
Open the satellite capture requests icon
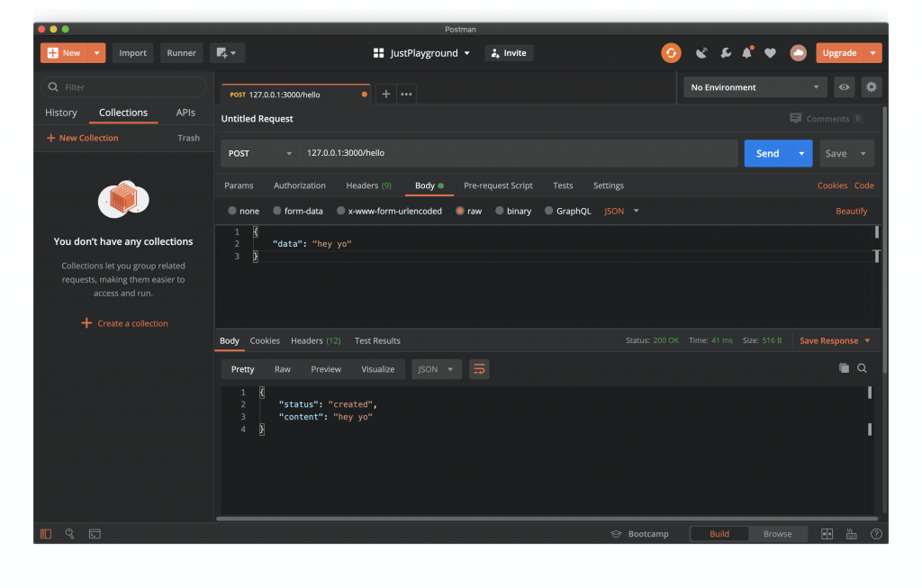pyautogui.click(x=701, y=53)
